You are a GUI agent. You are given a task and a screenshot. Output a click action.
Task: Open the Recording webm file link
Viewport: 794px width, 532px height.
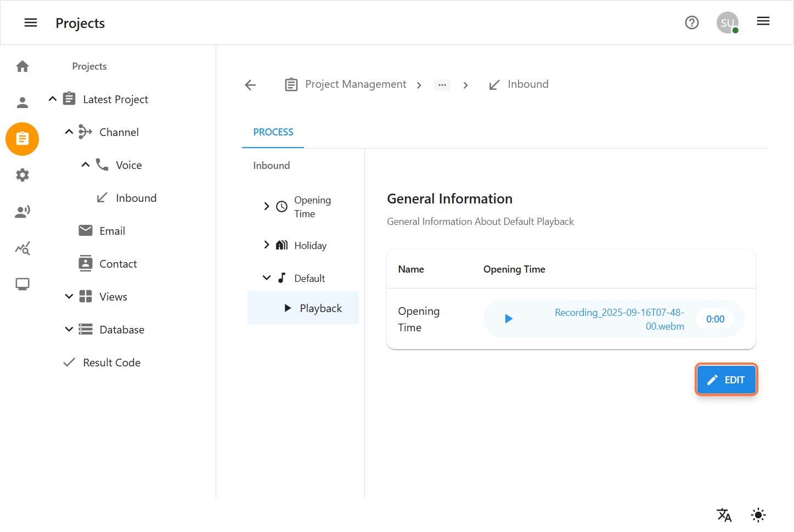(x=620, y=319)
